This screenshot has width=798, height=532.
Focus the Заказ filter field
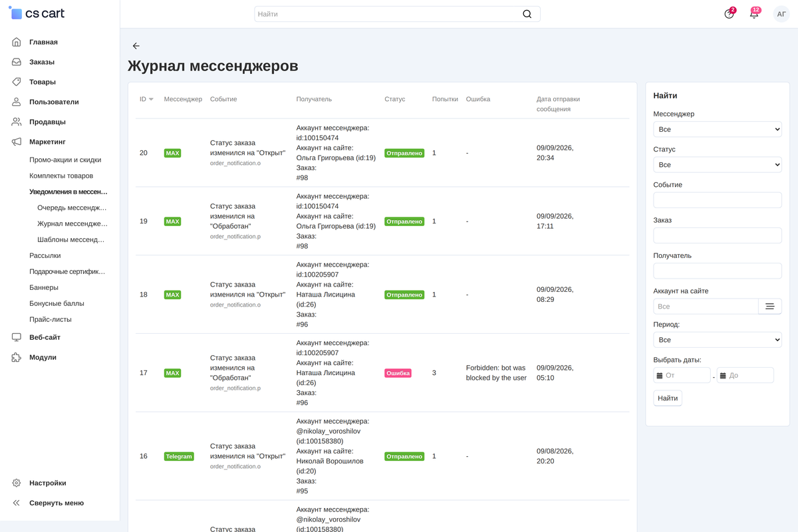[x=718, y=235]
